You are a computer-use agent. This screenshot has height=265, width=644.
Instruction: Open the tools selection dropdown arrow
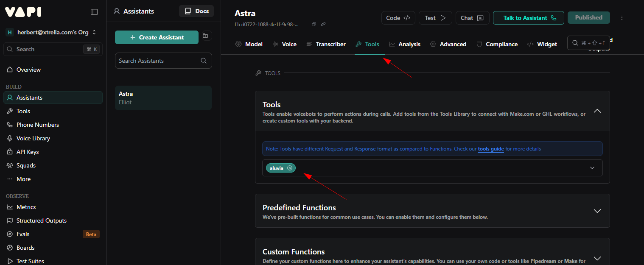[592, 168]
